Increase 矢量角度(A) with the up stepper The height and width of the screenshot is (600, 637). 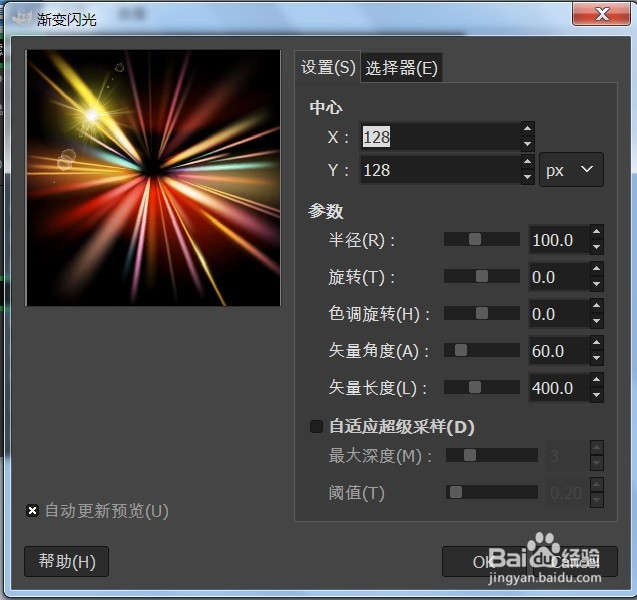pyautogui.click(x=596, y=343)
